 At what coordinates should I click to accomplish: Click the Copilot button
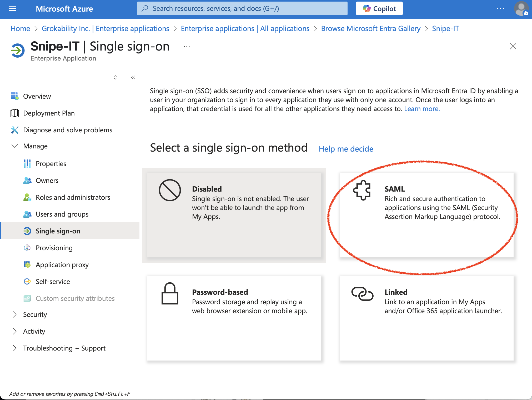[379, 8]
